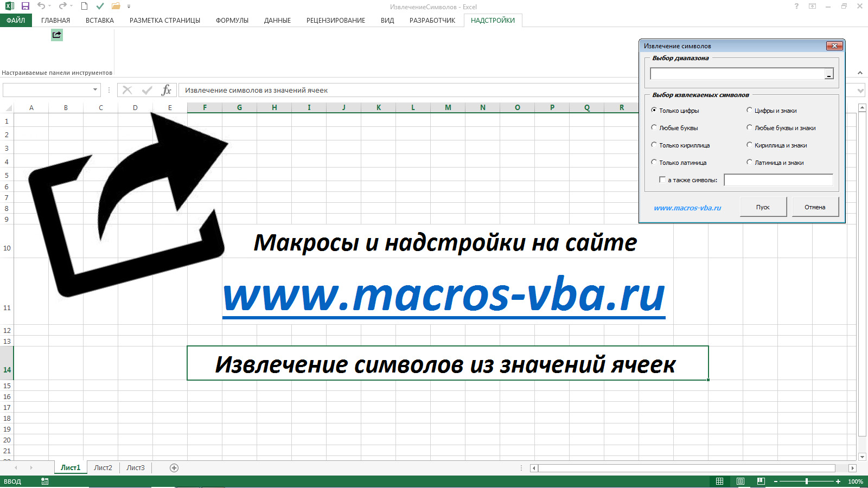
Task: Choose the Латиница и знаки option
Action: pos(749,162)
